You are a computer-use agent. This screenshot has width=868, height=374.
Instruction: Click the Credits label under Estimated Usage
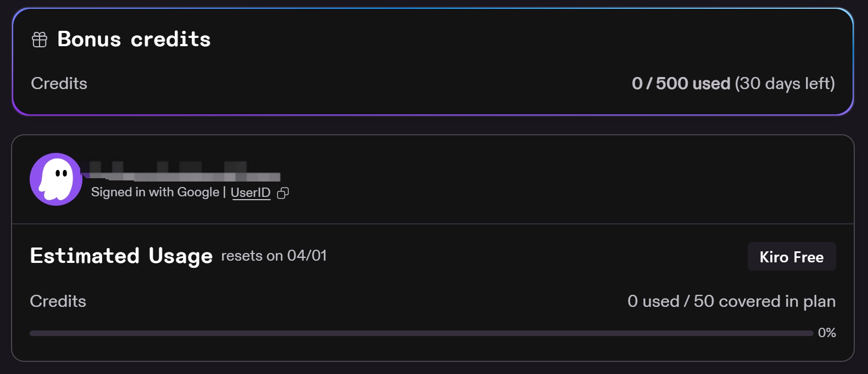58,301
